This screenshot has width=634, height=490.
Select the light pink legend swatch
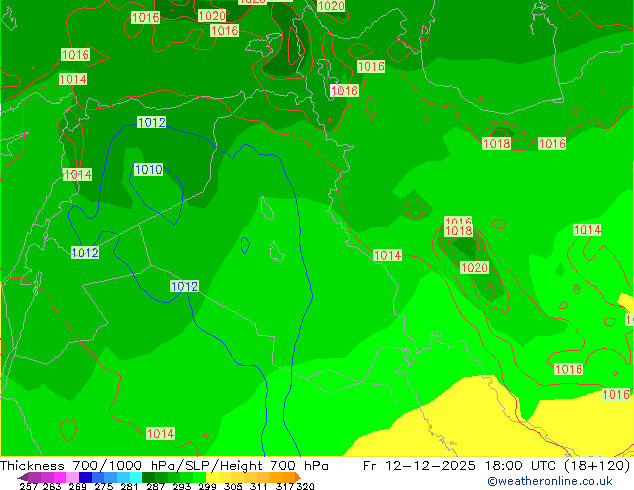pos(72,477)
